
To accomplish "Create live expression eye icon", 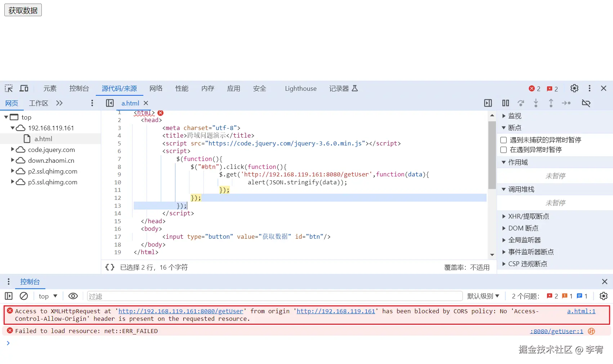I will tap(73, 296).
